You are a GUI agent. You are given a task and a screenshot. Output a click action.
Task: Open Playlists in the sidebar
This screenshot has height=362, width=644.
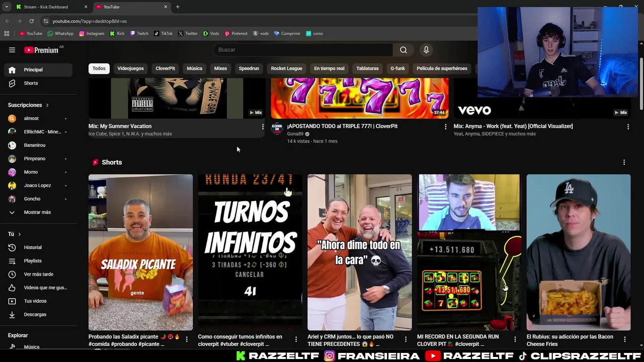(x=38, y=261)
